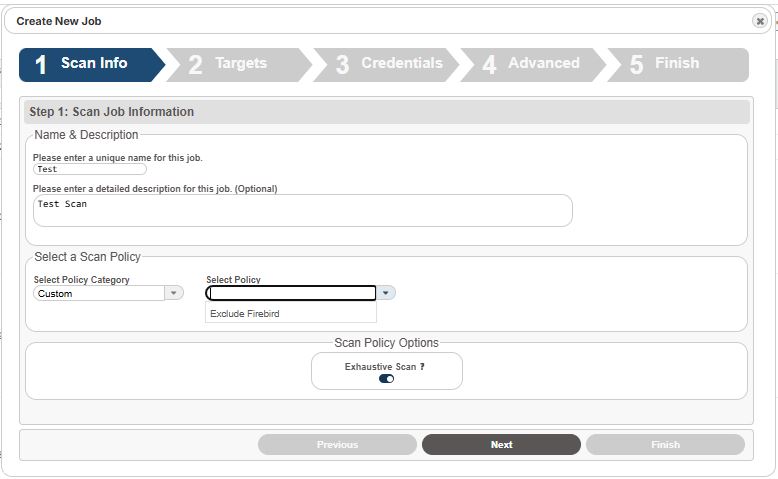
Task: Switch to the Credentials step tab
Action: pos(386,65)
